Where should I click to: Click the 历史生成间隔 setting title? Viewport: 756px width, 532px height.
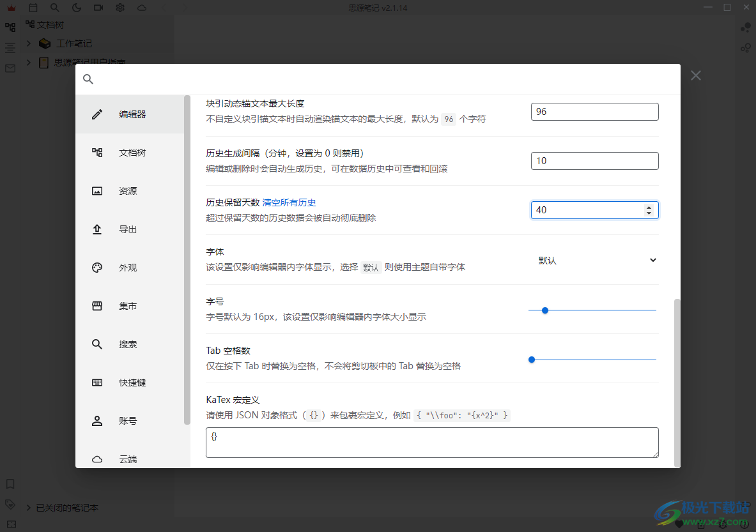(285, 153)
